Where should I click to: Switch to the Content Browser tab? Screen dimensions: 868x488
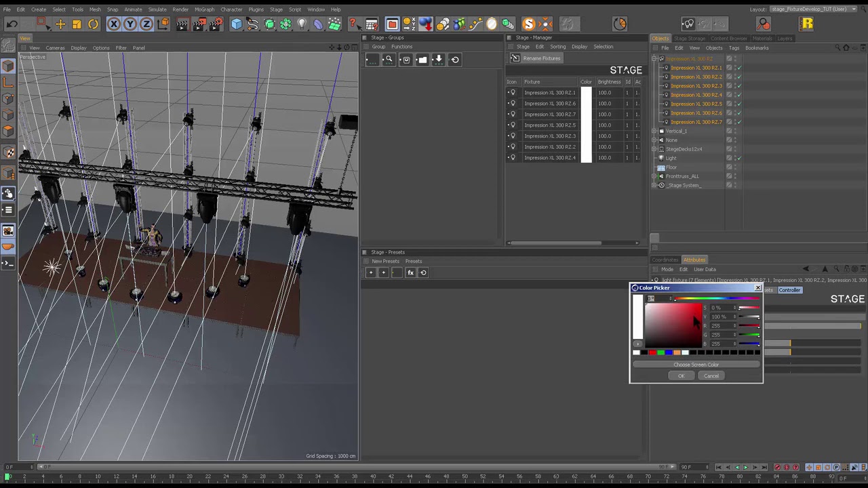pos(729,39)
